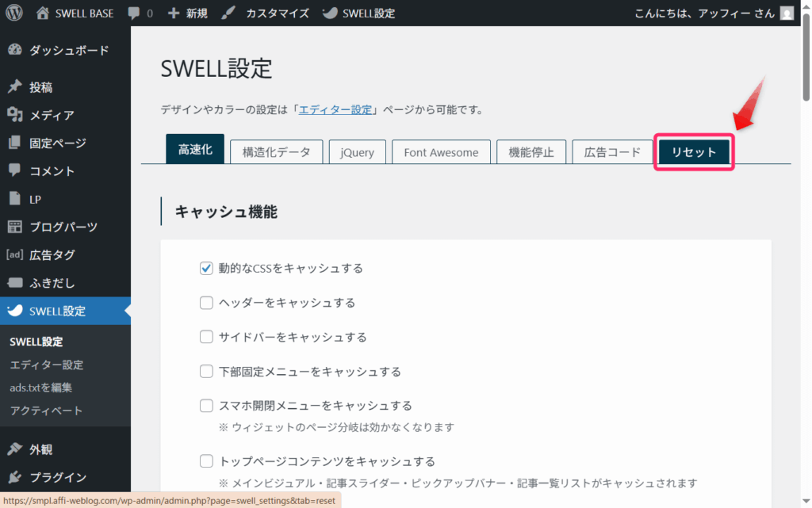Select the 高速化 tab
The image size is (812, 508).
click(195, 149)
